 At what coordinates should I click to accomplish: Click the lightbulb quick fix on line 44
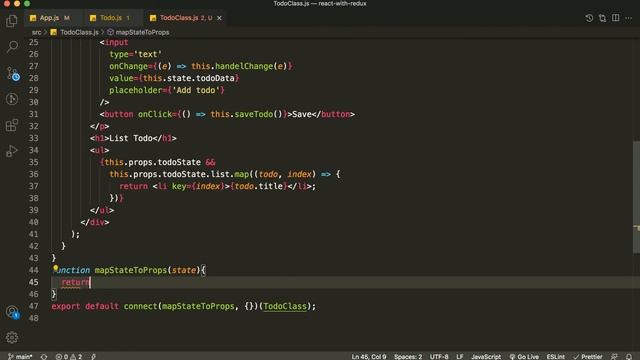pyautogui.click(x=56, y=268)
